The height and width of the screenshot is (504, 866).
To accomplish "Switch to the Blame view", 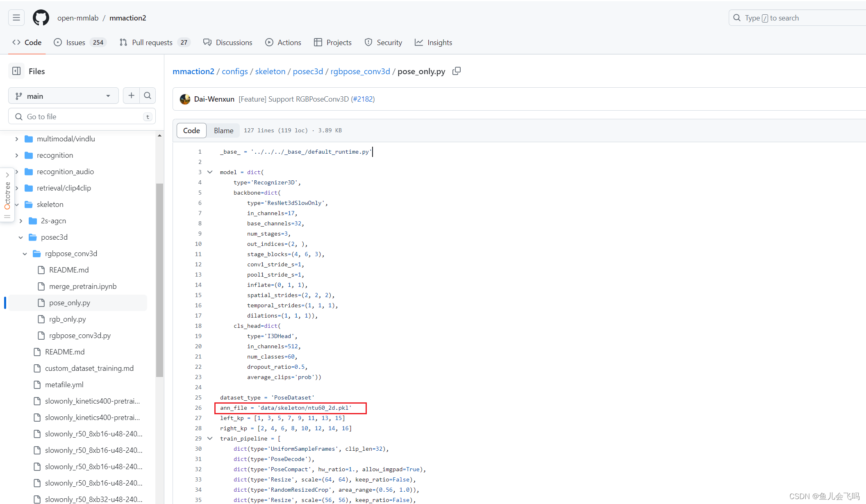I will pyautogui.click(x=223, y=130).
